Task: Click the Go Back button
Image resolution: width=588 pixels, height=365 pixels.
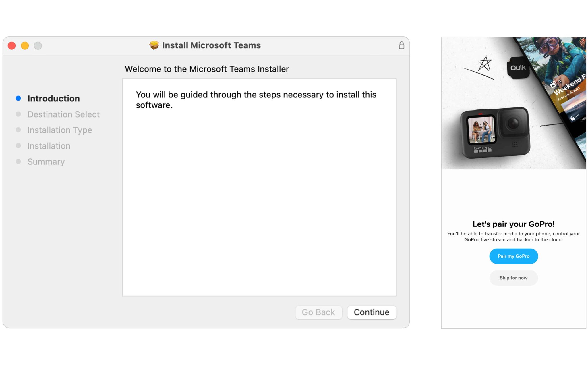Action: (x=318, y=312)
